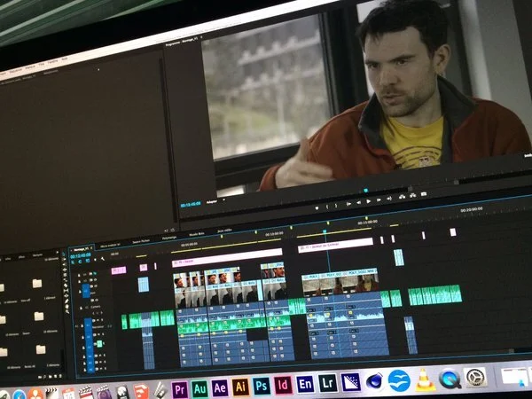Switch to the Musée Bois sequence tab
Viewport: 532px width, 399px height.
pyautogui.click(x=196, y=234)
